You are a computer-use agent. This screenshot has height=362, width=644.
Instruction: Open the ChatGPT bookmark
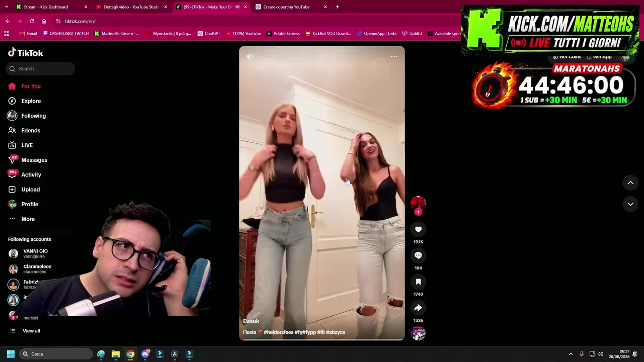tap(209, 34)
